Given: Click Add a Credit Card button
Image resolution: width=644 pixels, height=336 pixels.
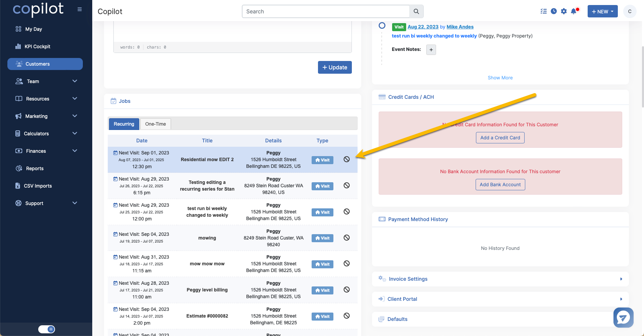Looking at the screenshot, I should point(500,138).
